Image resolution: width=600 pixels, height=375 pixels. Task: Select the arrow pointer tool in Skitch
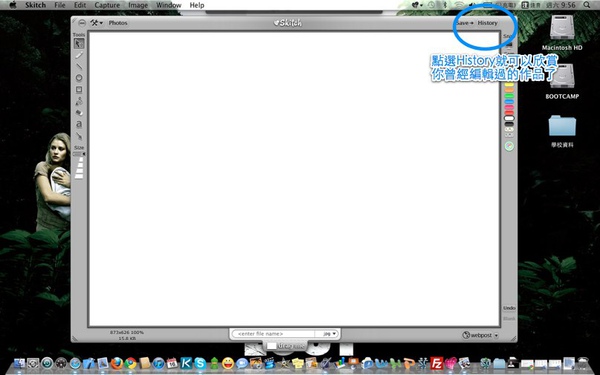tap(79, 43)
